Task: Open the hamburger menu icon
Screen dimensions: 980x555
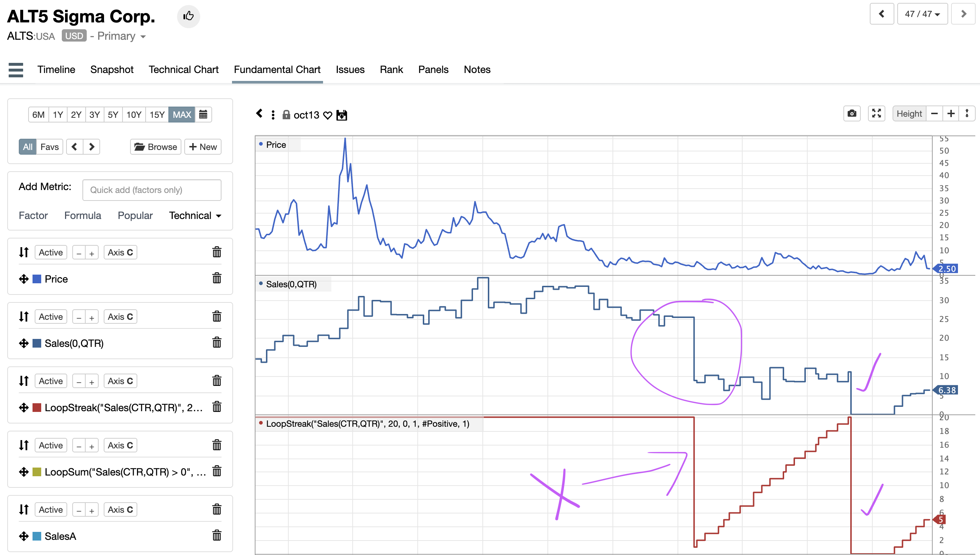Action: point(16,70)
